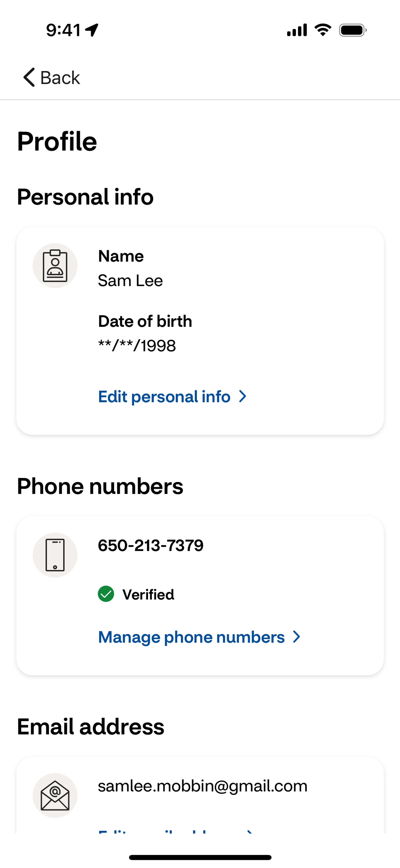Screen dimensions: 400x868
Task: Open chevron next to Manage phone numbers
Action: [x=297, y=637]
